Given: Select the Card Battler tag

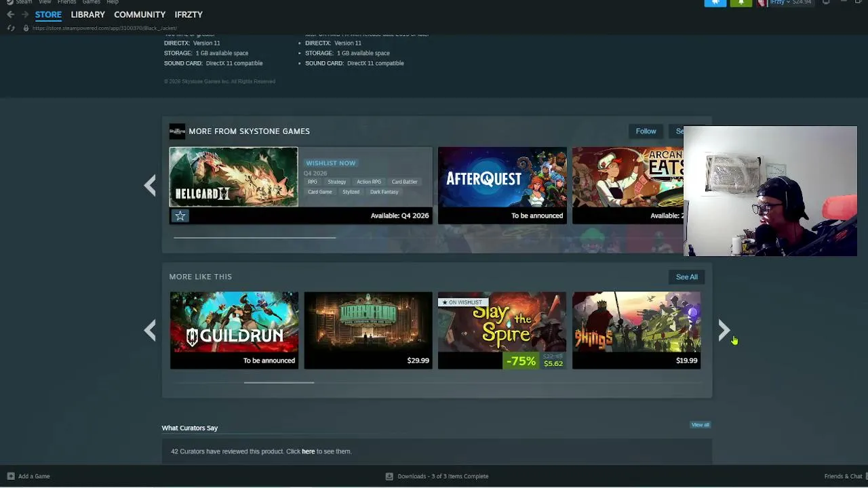Looking at the screenshot, I should (x=404, y=182).
